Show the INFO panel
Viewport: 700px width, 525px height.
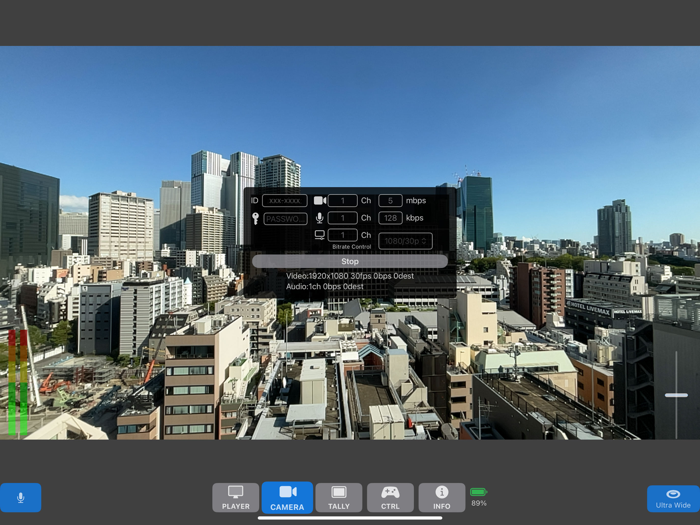(441, 497)
